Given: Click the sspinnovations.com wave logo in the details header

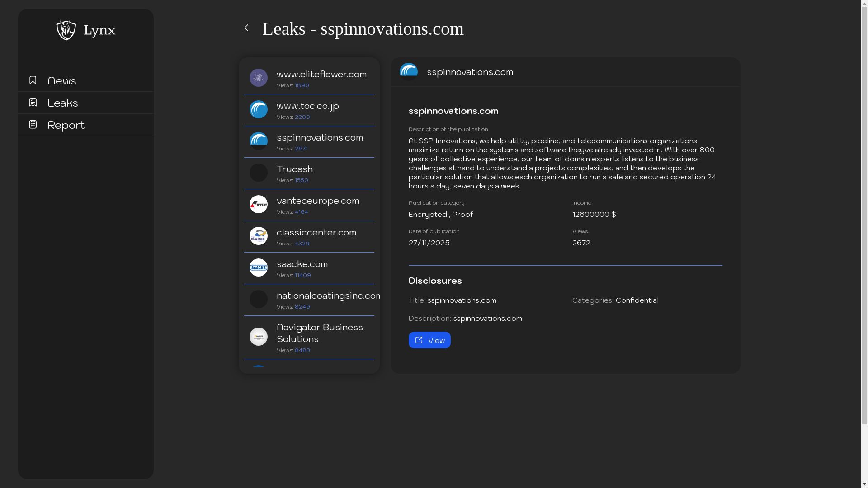Looking at the screenshot, I should [x=408, y=71].
